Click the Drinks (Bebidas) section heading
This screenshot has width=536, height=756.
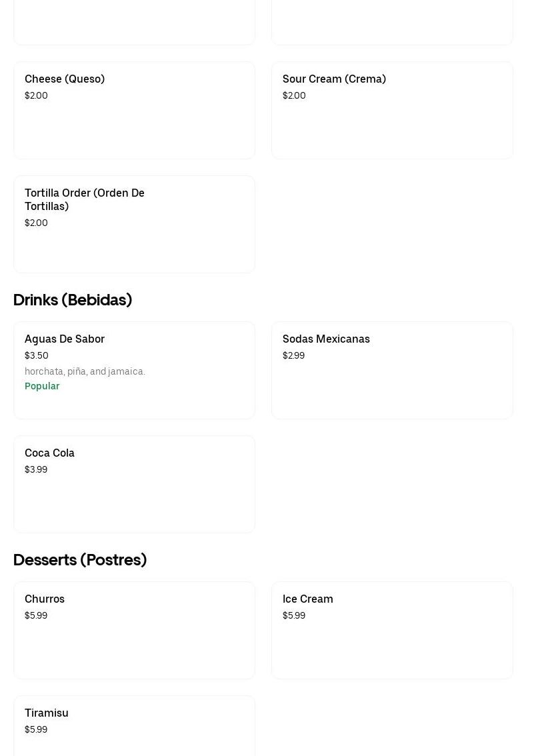(x=73, y=300)
